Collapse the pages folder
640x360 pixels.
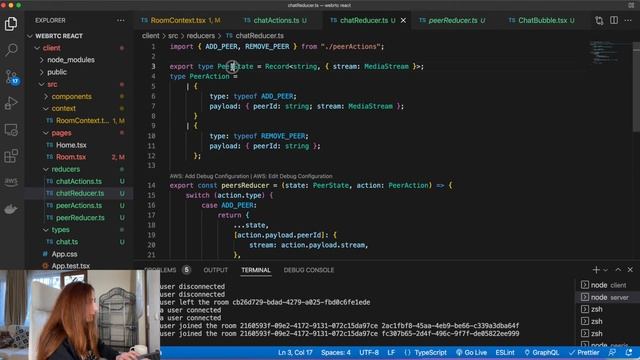coord(61,133)
